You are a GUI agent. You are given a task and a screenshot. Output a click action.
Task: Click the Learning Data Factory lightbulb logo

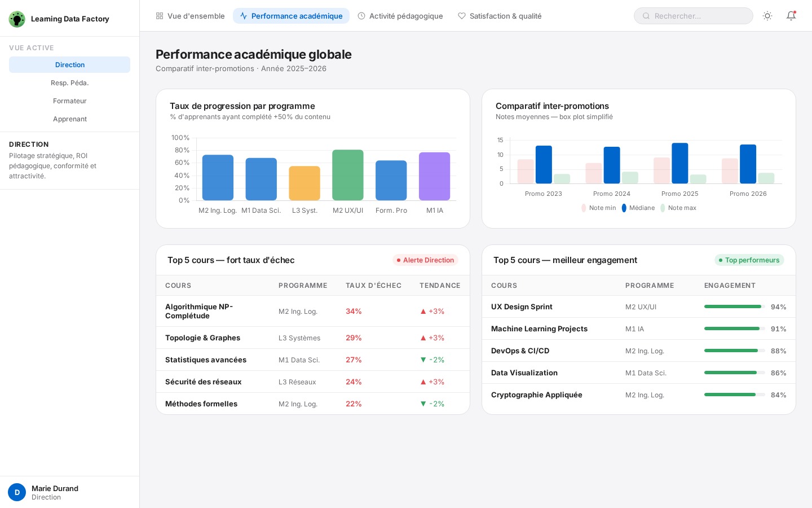(17, 19)
